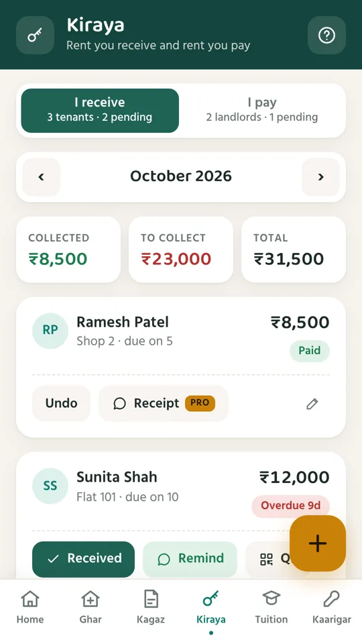Open Kaarigar section in bottom bar
Image resolution: width=362 pixels, height=644 pixels.
332,607
